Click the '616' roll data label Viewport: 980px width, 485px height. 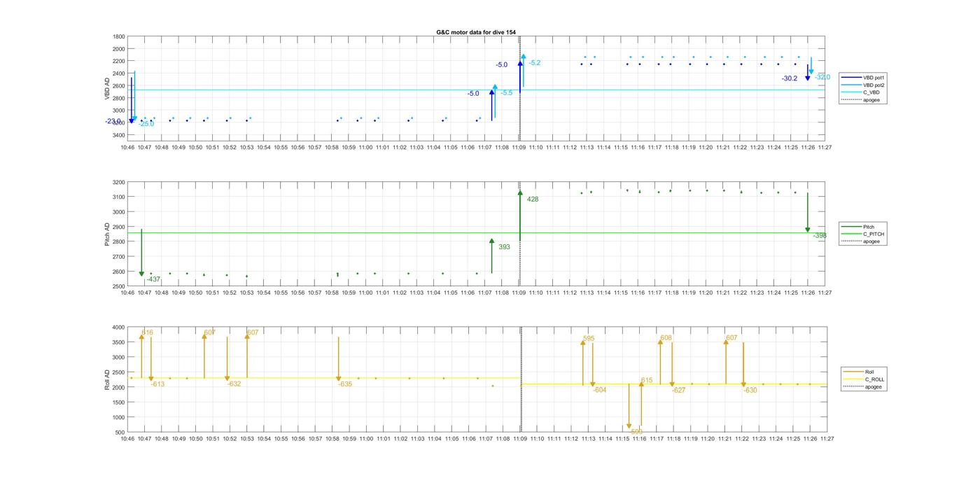[147, 333]
